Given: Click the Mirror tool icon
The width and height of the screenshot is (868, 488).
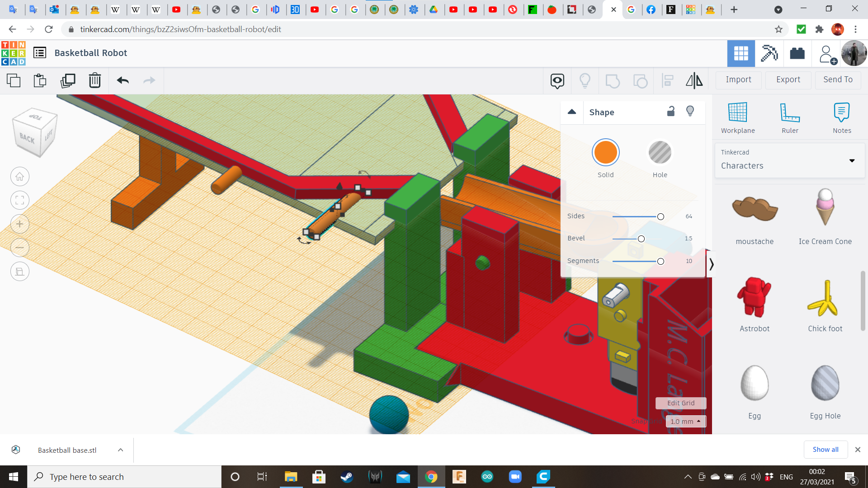Looking at the screenshot, I should (x=694, y=80).
